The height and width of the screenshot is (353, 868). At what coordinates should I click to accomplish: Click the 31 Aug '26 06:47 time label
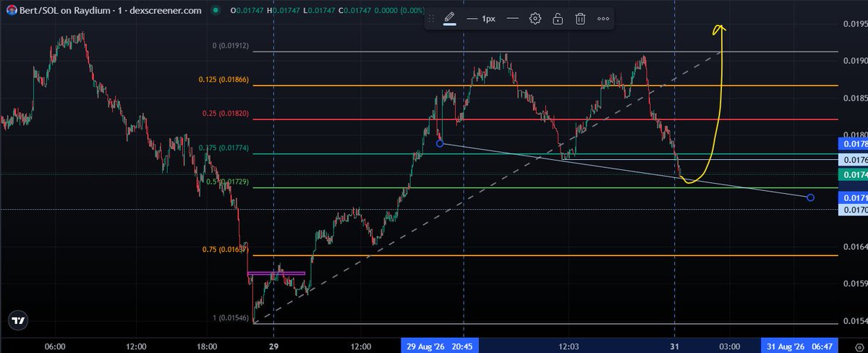tap(800, 346)
